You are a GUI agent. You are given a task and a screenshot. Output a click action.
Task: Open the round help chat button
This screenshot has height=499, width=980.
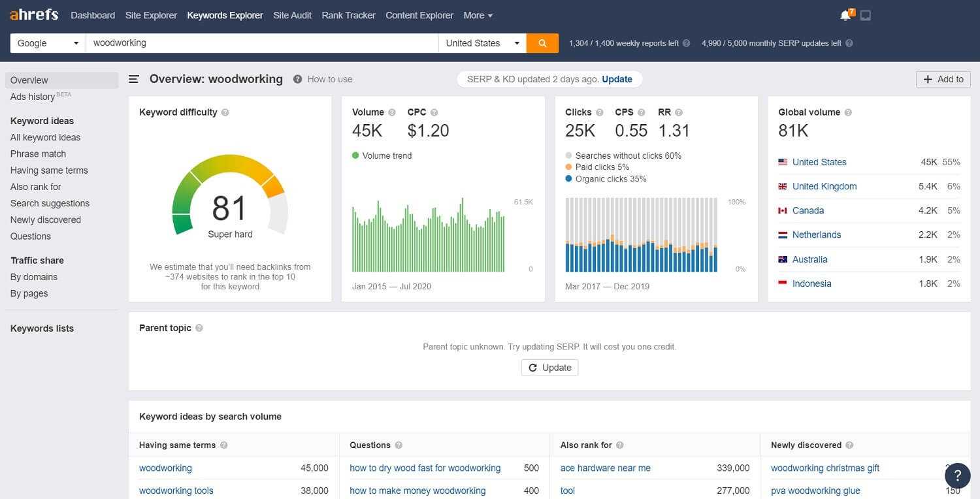point(958,475)
